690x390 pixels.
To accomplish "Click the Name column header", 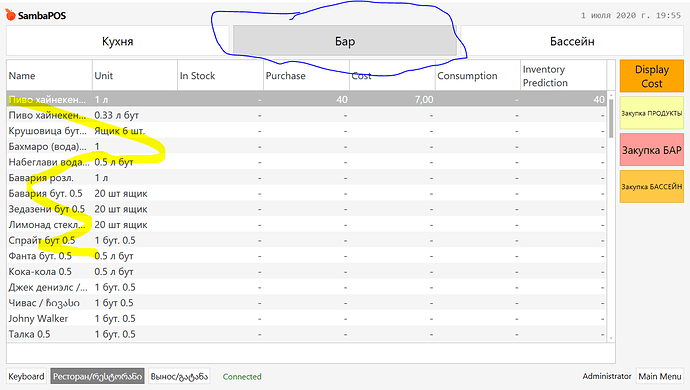I will click(x=49, y=76).
